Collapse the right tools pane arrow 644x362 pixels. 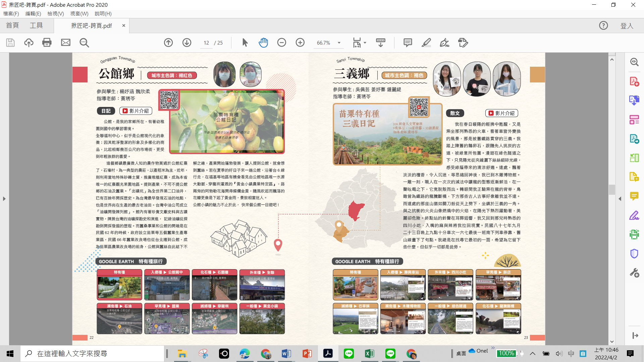(635, 336)
